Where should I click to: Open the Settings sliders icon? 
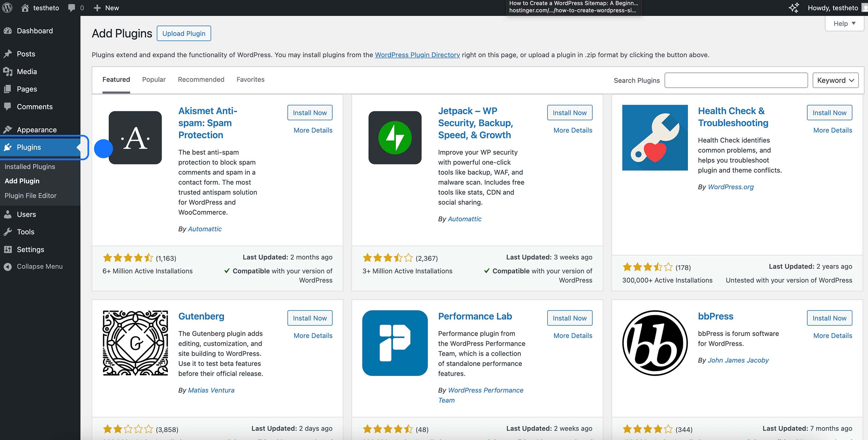point(8,250)
